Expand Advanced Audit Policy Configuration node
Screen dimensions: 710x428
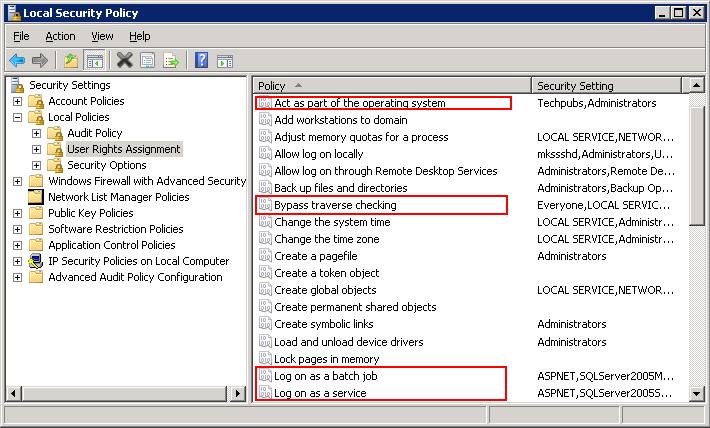17,277
